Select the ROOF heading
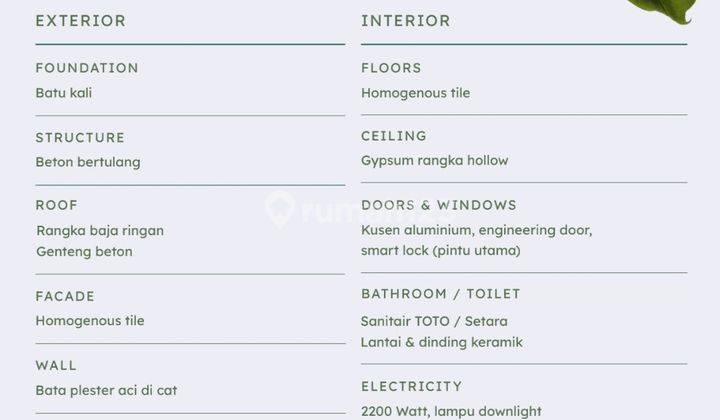This screenshot has width=720, height=420. pos(56,205)
